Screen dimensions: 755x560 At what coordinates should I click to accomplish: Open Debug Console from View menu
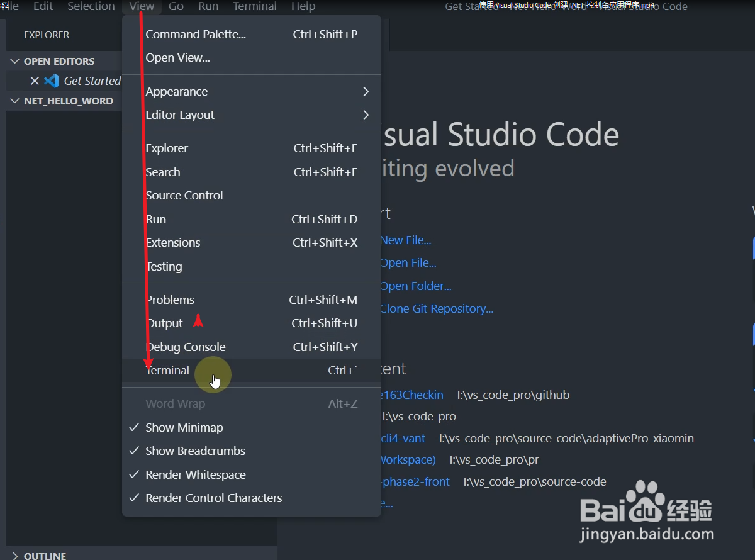tap(252, 347)
